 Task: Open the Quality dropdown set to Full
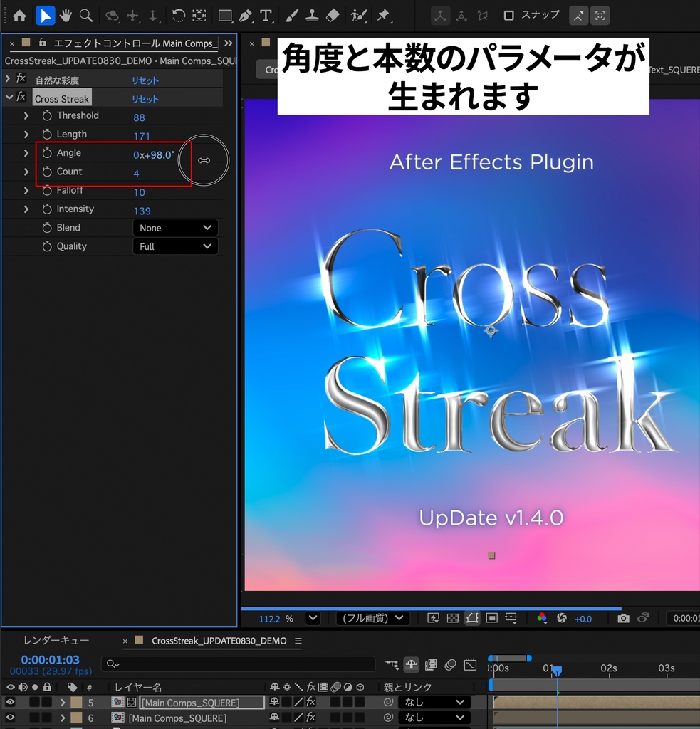[175, 246]
